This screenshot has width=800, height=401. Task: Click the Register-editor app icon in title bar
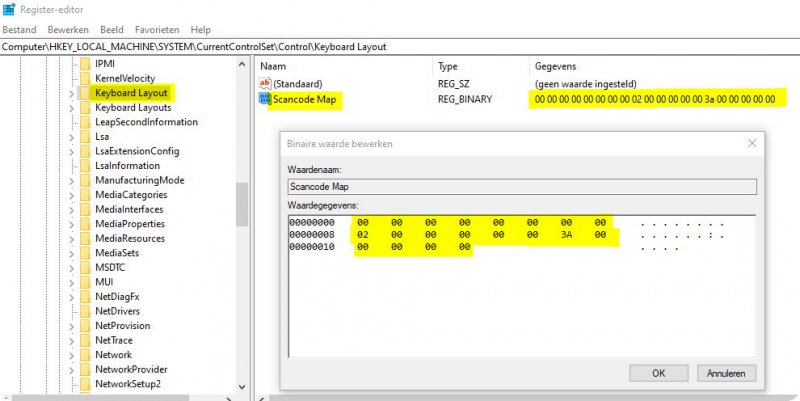click(x=9, y=10)
